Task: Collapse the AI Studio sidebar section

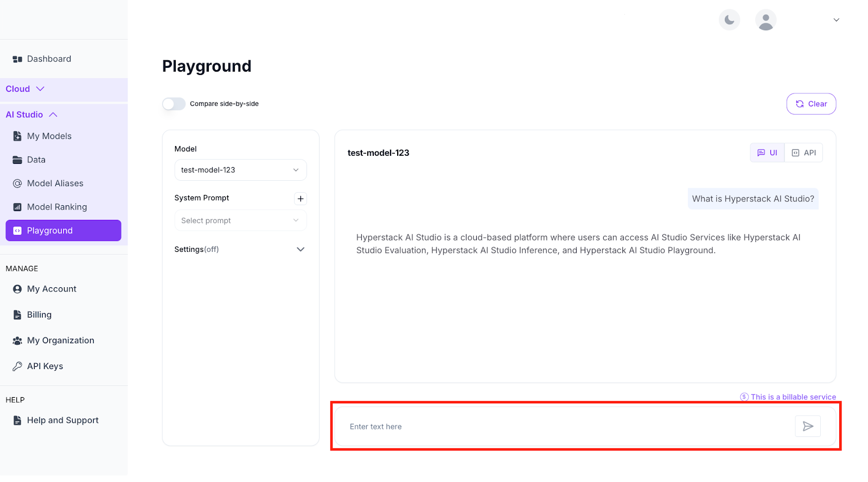Action: coord(53,115)
